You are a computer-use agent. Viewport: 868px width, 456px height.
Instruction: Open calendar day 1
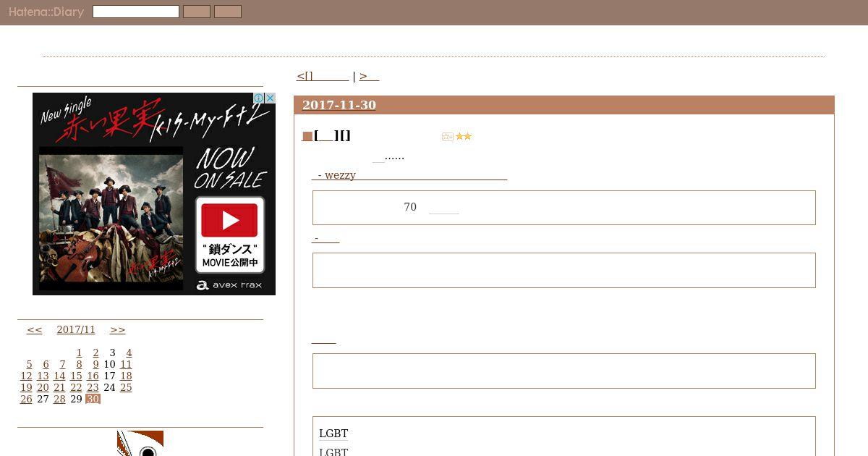point(79,353)
